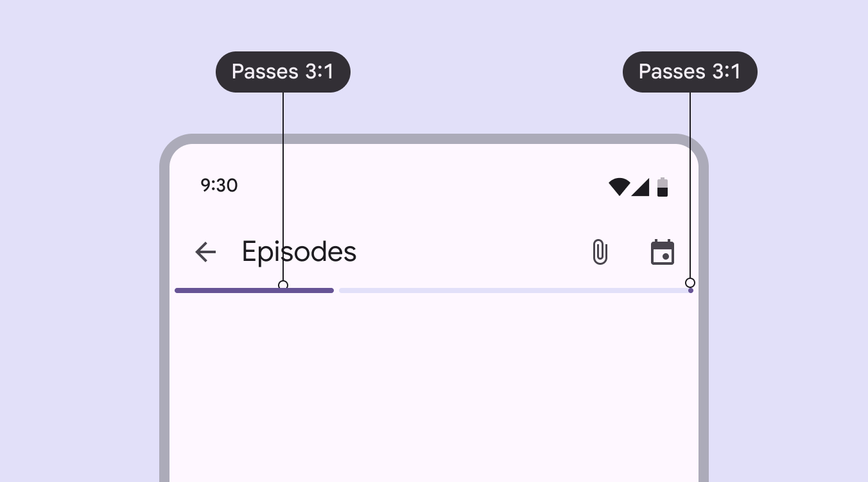
Task: Click the small purple stop indicator dot
Action: pyautogui.click(x=691, y=290)
